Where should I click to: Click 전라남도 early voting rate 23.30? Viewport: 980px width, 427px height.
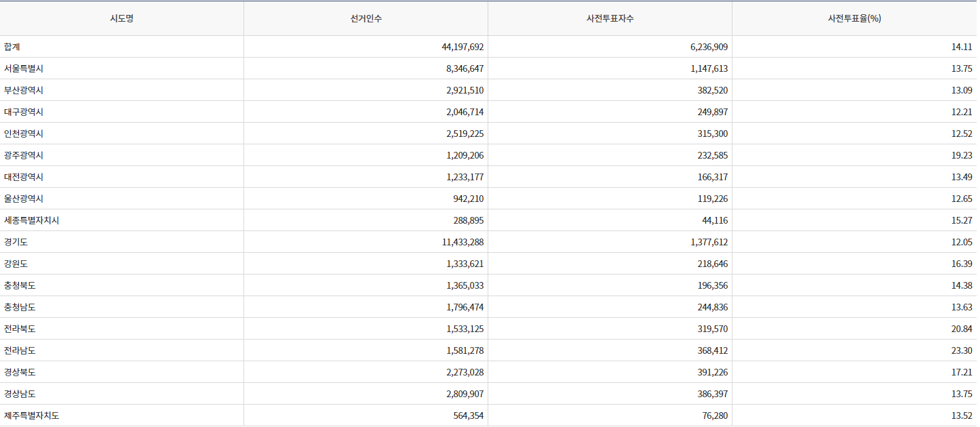pyautogui.click(x=962, y=350)
